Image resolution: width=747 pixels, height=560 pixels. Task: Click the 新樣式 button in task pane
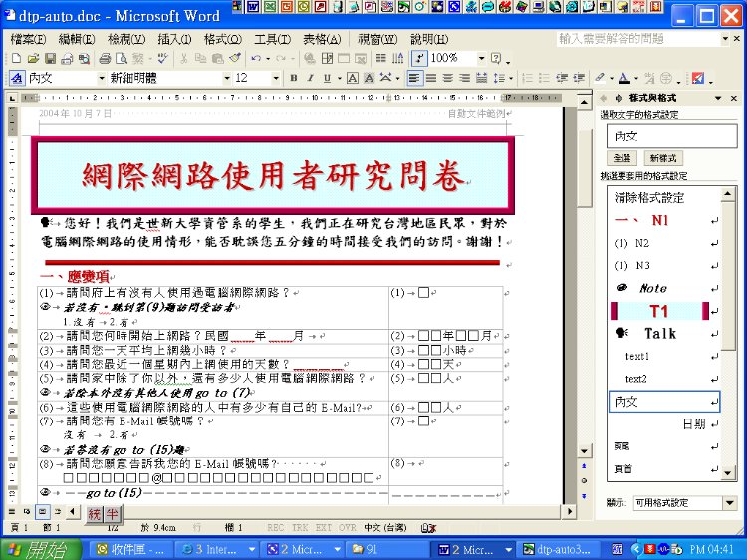coord(663,158)
